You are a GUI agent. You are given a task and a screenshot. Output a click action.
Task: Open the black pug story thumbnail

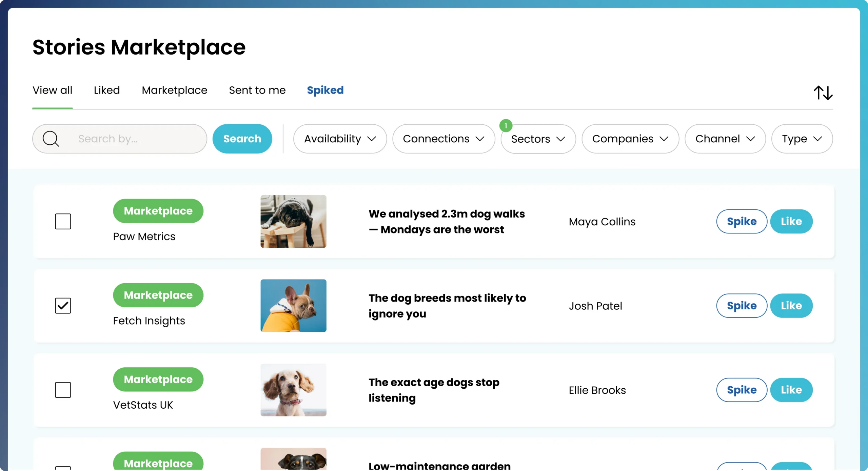click(293, 221)
